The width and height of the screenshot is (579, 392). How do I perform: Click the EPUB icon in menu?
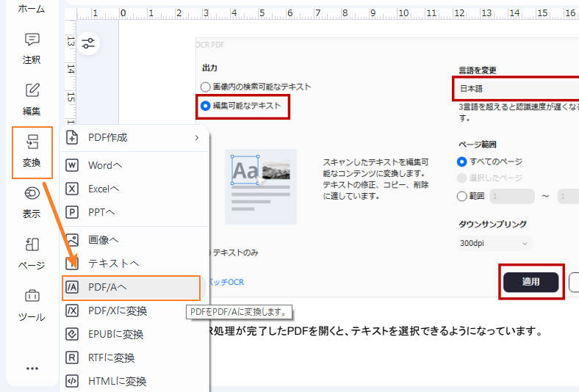click(72, 334)
